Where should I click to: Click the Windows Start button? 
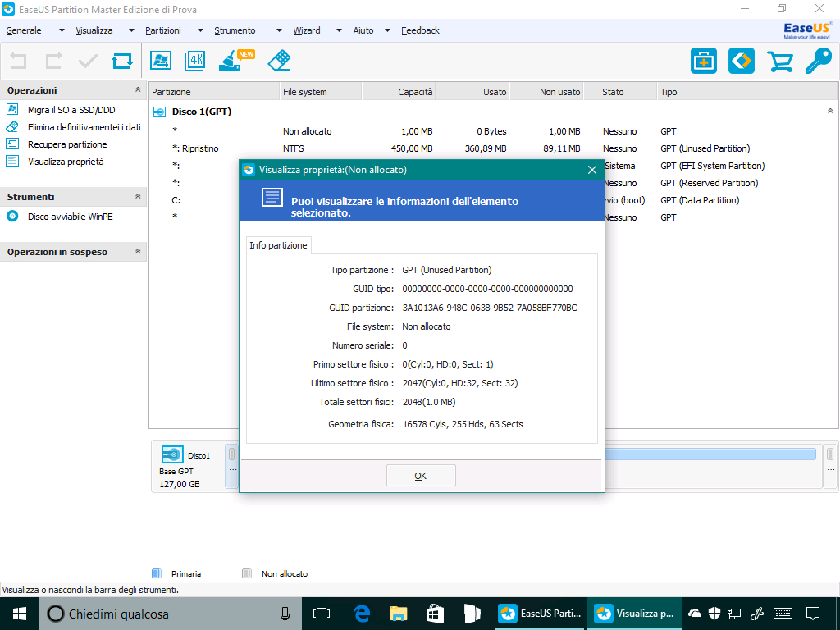pyautogui.click(x=20, y=614)
